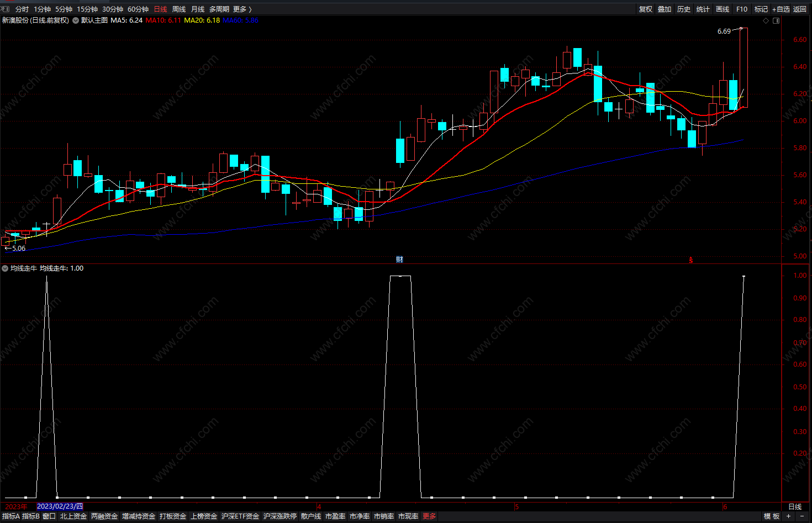Image resolution: width=812 pixels, height=523 pixels.
Task: Show the 散户线 indicator
Action: [311, 516]
